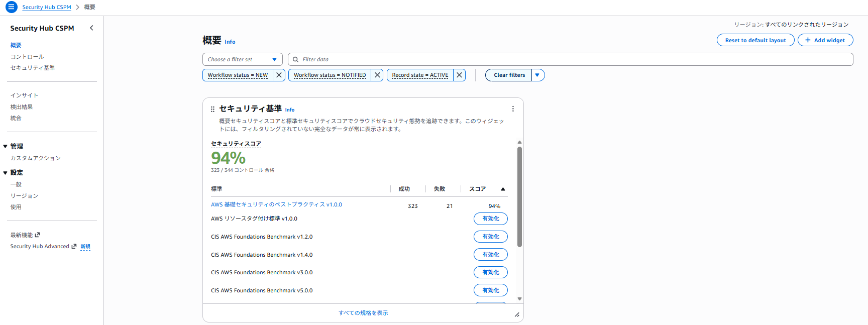Click すべての規格を表示 link

363,313
